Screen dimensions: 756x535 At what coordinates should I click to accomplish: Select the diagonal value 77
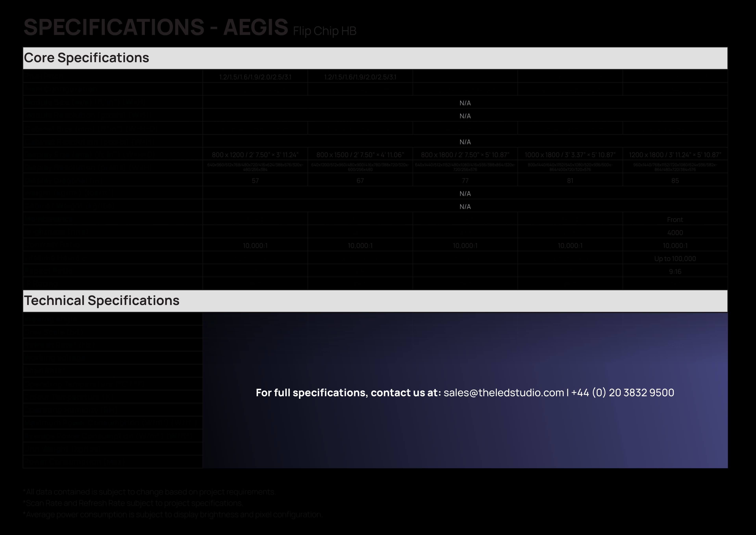coord(465,180)
